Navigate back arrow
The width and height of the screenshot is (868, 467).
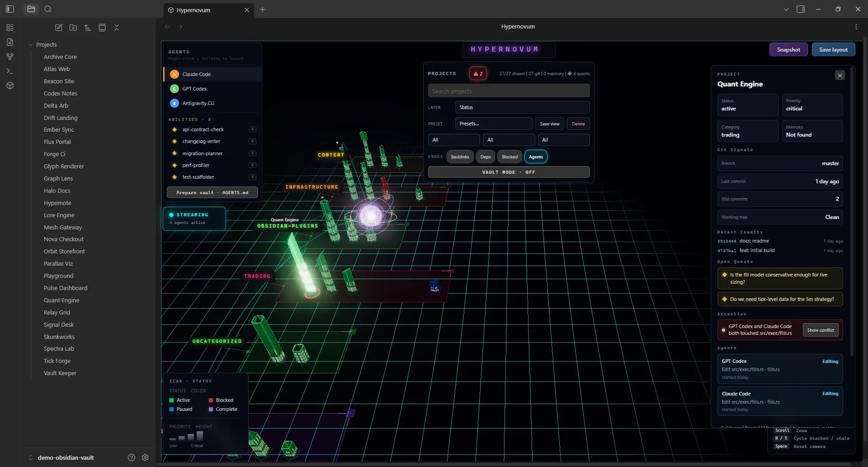click(167, 27)
